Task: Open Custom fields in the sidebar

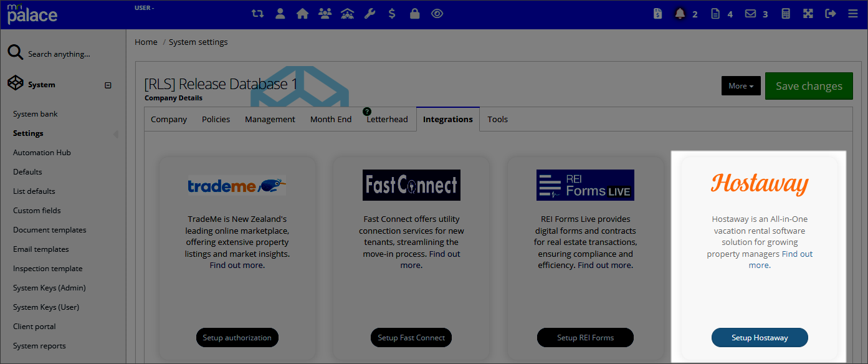Action: pos(37,211)
